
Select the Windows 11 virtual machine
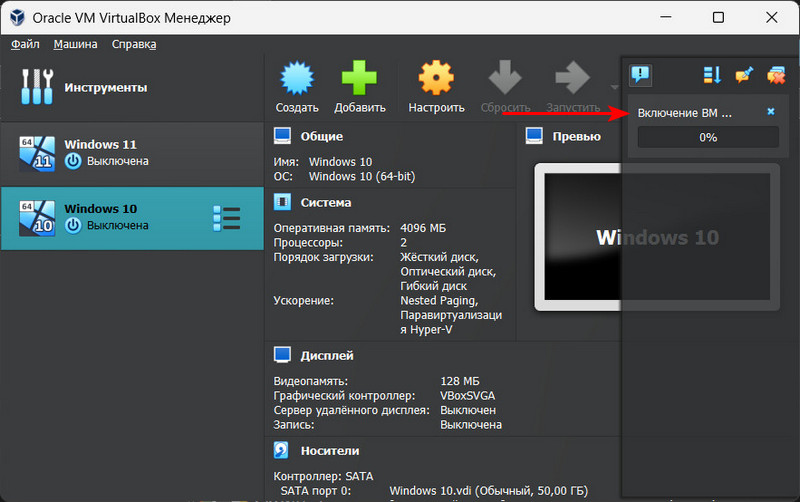132,154
